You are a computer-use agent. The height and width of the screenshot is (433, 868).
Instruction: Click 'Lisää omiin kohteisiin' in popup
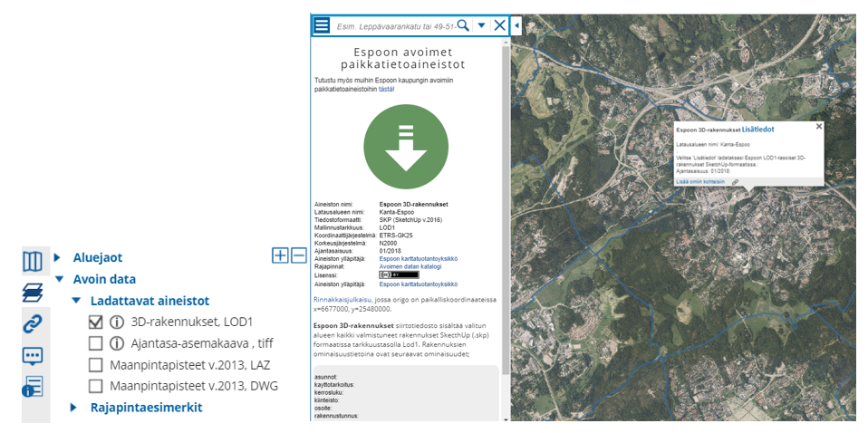[x=700, y=181]
